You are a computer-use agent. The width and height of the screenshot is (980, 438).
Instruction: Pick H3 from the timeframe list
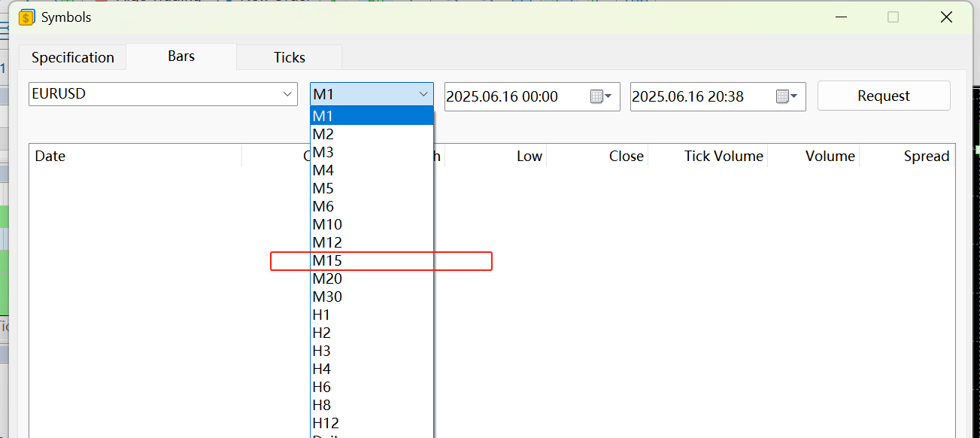(x=372, y=351)
